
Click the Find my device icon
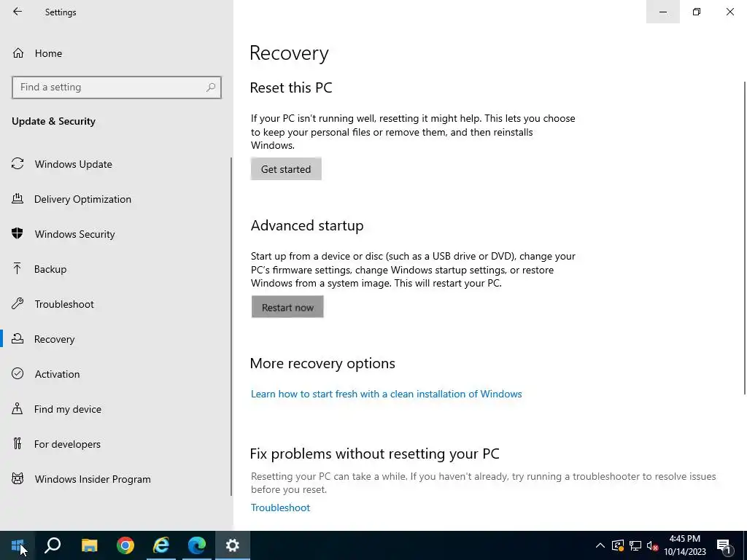click(x=18, y=408)
